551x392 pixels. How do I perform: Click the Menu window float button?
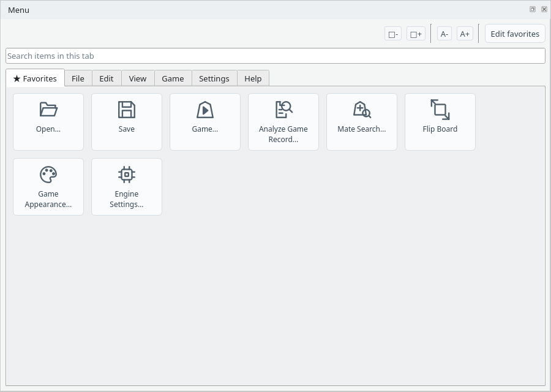pos(533,9)
